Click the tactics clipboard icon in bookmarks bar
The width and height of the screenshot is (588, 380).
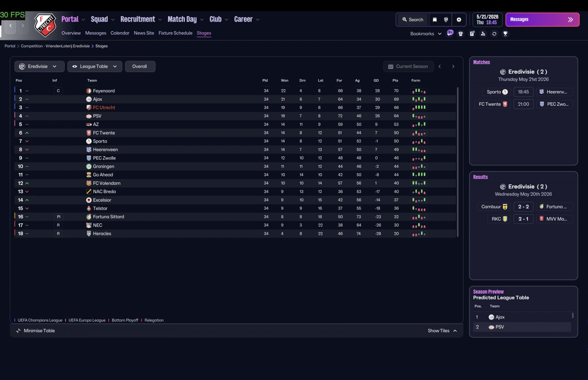click(x=472, y=34)
